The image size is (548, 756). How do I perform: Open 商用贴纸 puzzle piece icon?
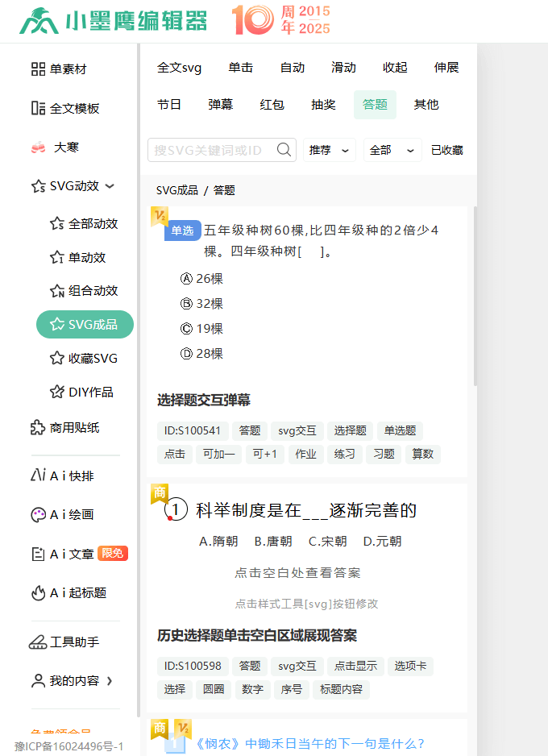[38, 428]
